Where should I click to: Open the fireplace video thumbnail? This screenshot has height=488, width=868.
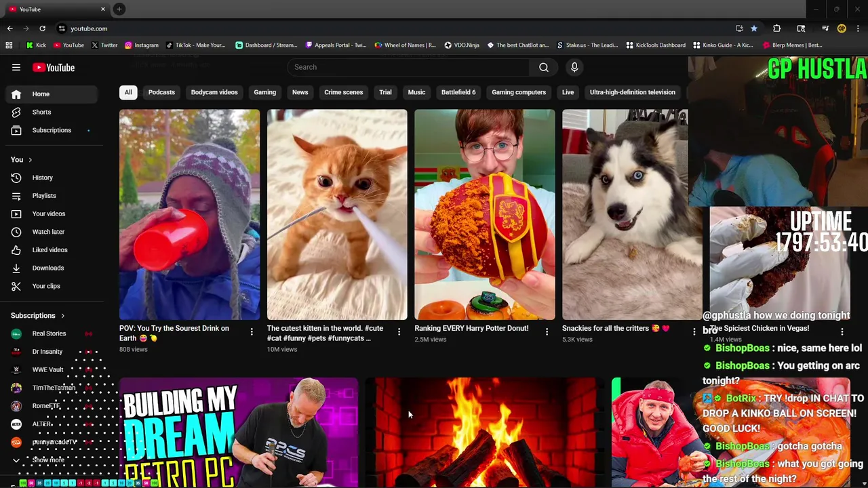point(484,432)
